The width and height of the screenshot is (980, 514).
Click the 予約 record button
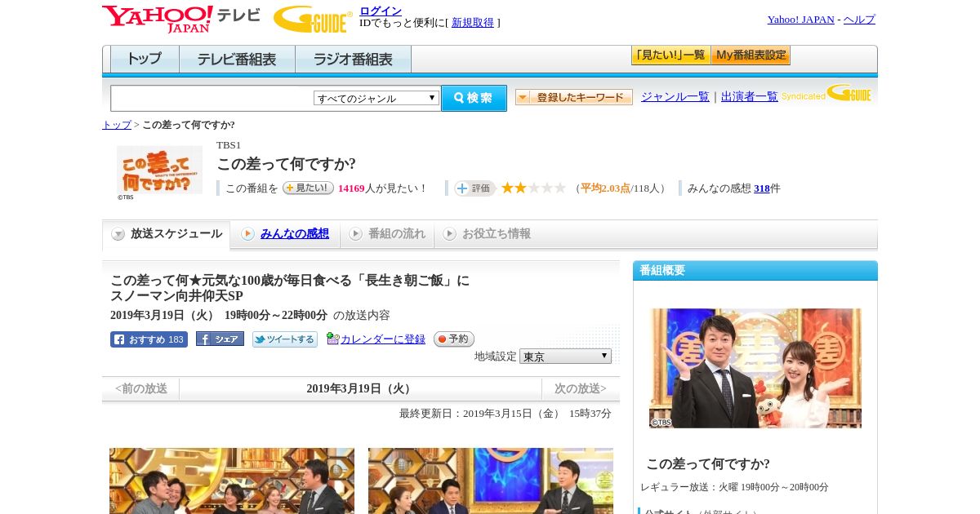point(453,339)
